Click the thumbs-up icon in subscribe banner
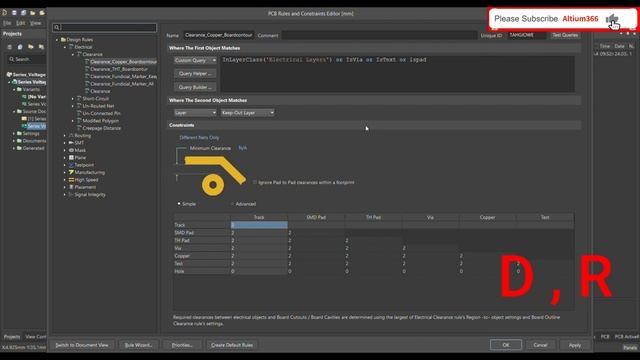This screenshot has height=360, width=640. click(x=612, y=19)
